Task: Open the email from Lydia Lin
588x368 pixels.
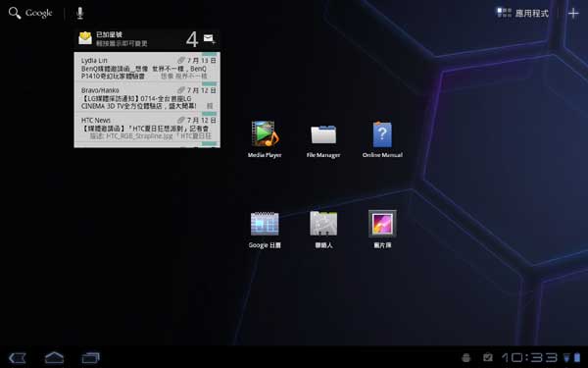Action: pos(147,67)
